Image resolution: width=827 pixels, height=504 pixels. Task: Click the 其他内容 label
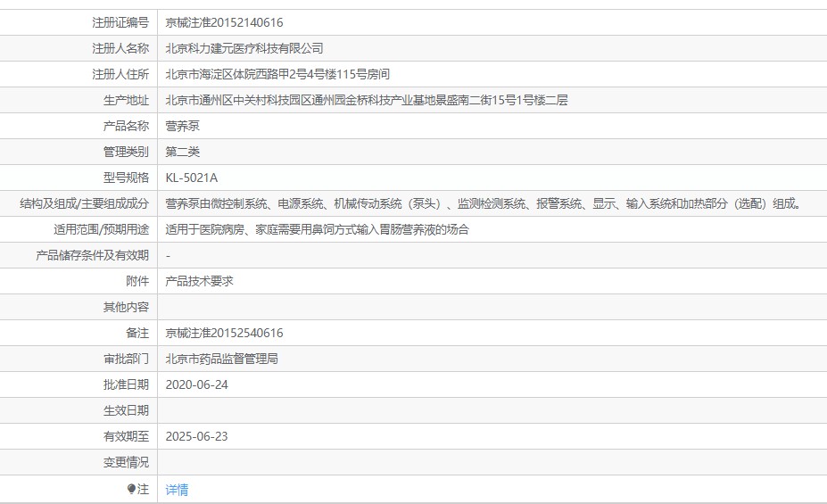click(126, 307)
